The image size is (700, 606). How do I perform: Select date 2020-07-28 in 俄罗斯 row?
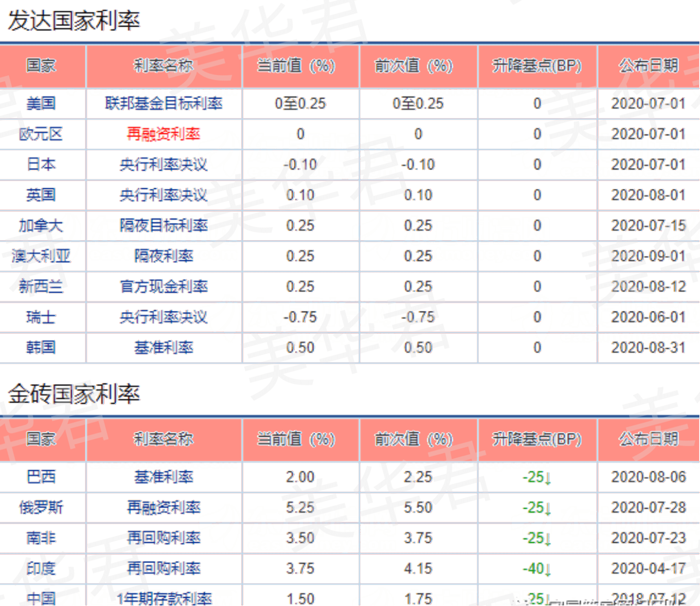point(649,508)
